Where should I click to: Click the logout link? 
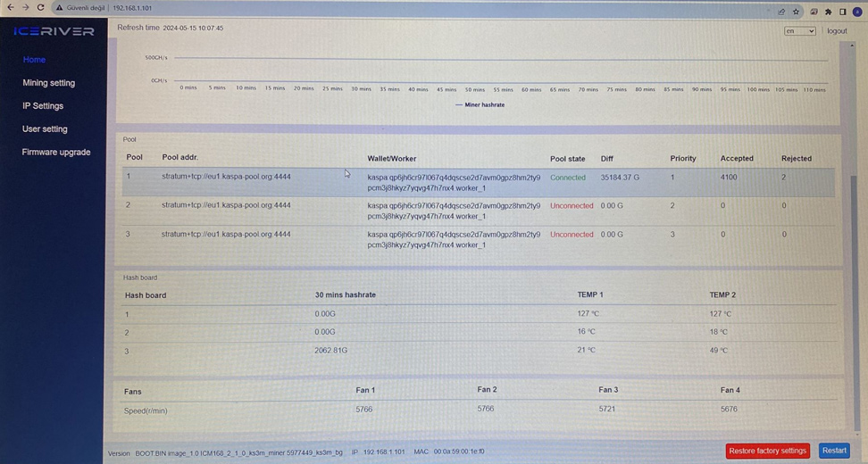pyautogui.click(x=837, y=31)
